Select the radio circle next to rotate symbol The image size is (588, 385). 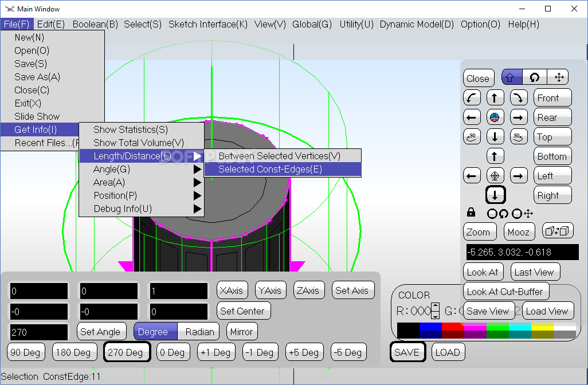click(x=492, y=214)
